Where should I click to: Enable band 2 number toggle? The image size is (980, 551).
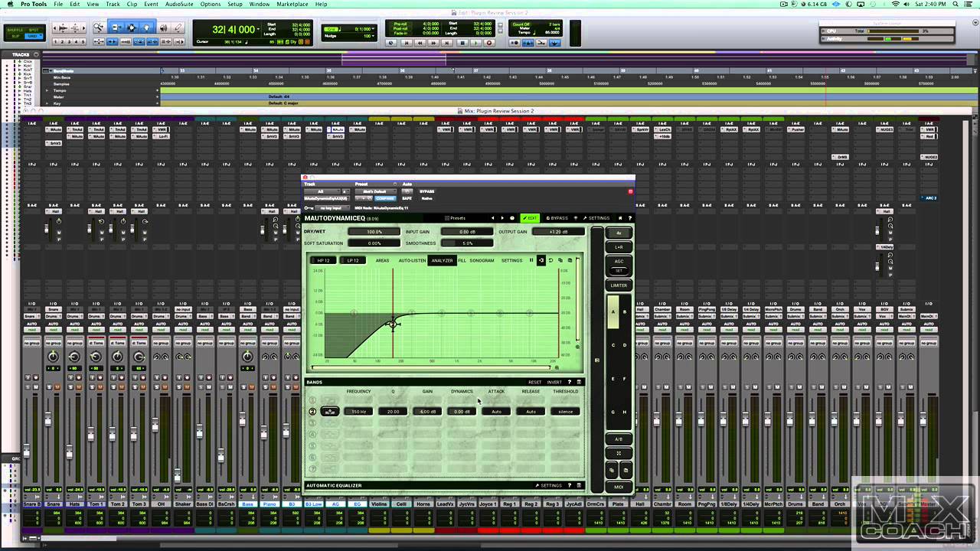coord(312,412)
